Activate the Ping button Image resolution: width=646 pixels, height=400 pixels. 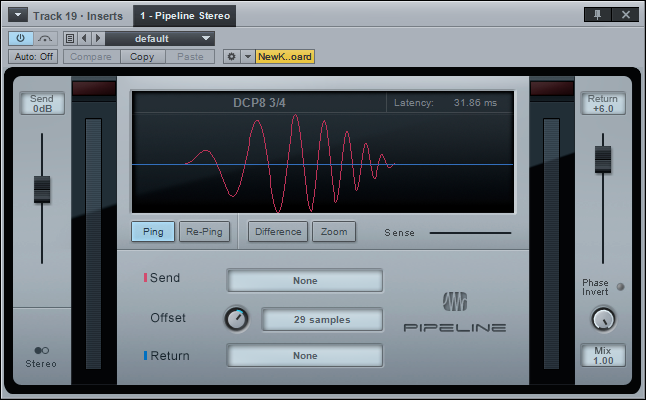pos(153,232)
